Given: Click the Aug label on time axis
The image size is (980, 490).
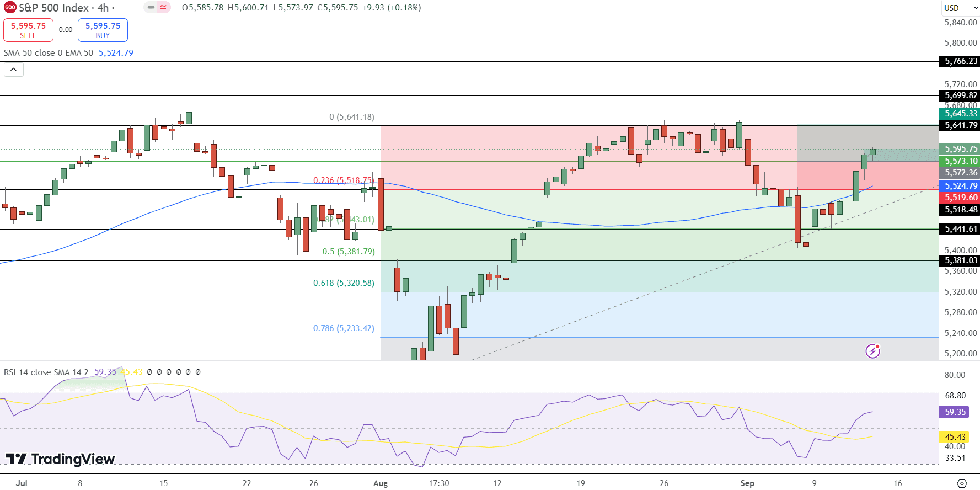Looking at the screenshot, I should tap(381, 483).
